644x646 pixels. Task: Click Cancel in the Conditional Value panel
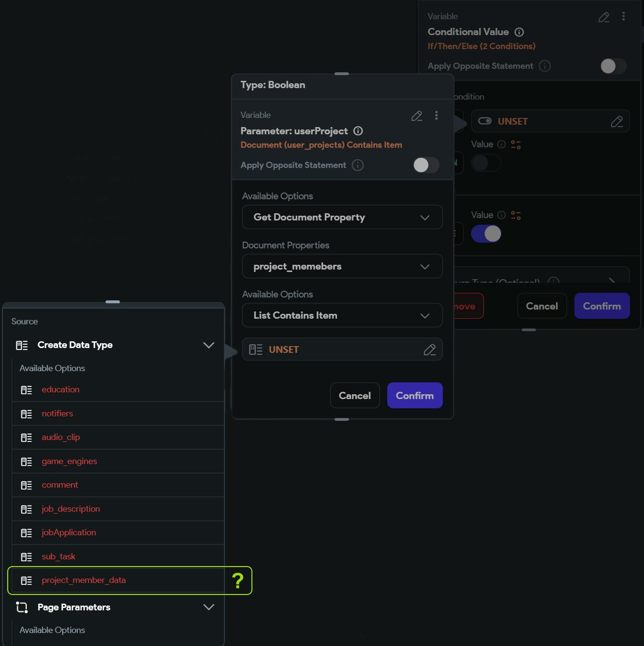[x=541, y=306]
